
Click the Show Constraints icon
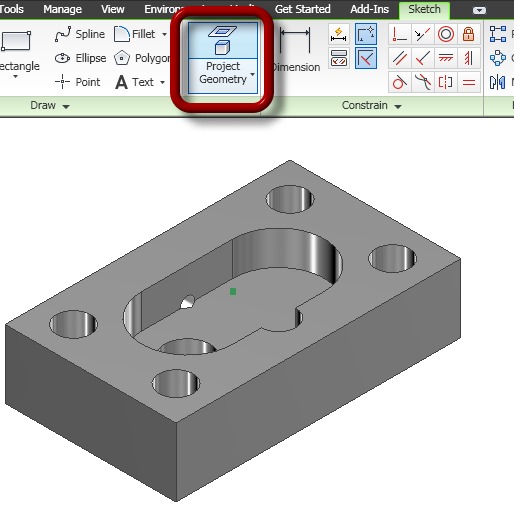click(x=339, y=58)
